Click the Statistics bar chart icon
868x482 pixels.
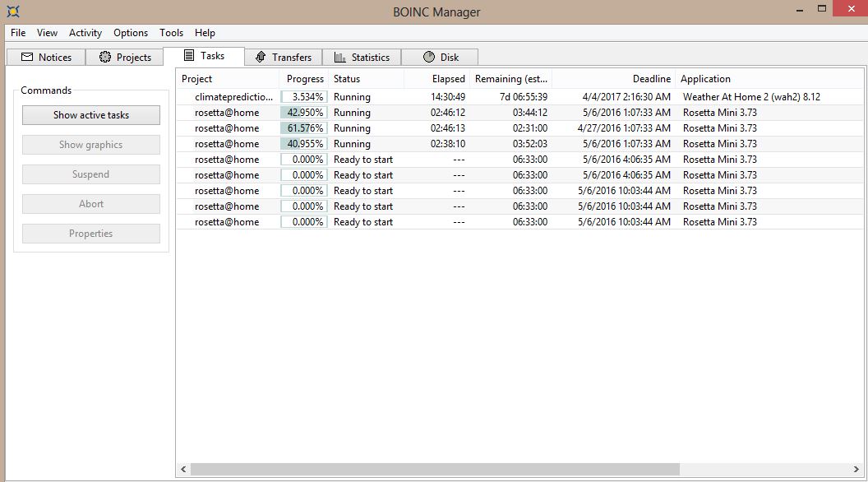point(340,57)
